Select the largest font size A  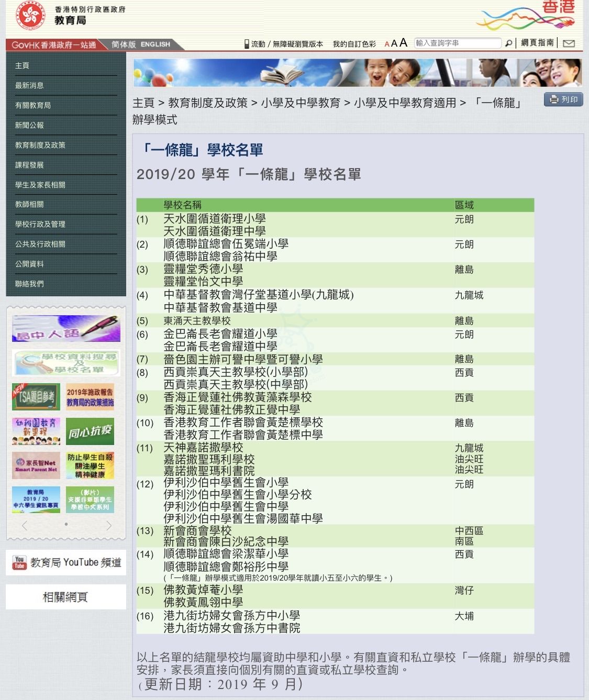[403, 43]
